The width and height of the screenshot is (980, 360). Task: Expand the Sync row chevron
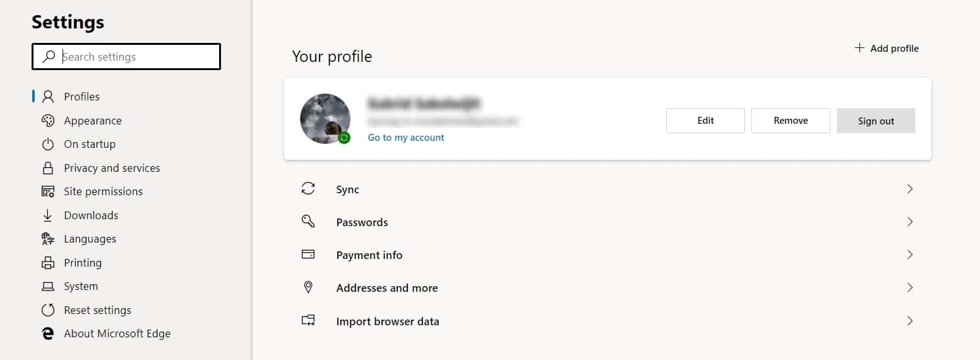[910, 189]
